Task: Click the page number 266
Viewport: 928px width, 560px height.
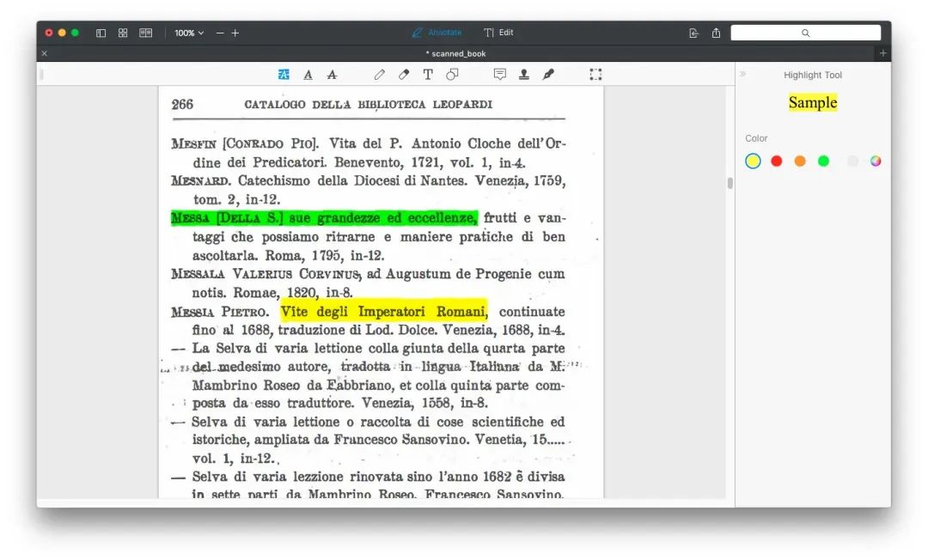Action: point(182,105)
